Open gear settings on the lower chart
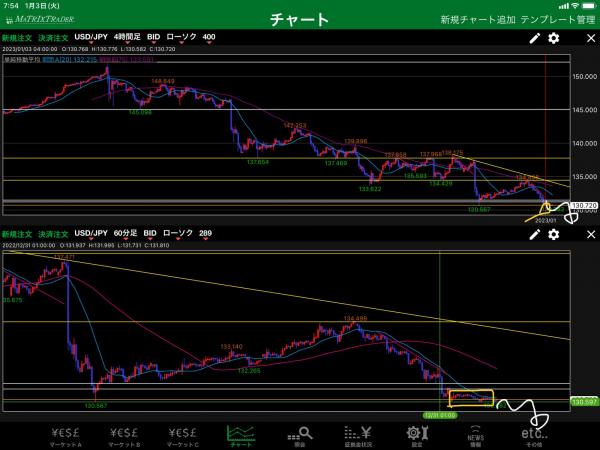 coord(554,234)
